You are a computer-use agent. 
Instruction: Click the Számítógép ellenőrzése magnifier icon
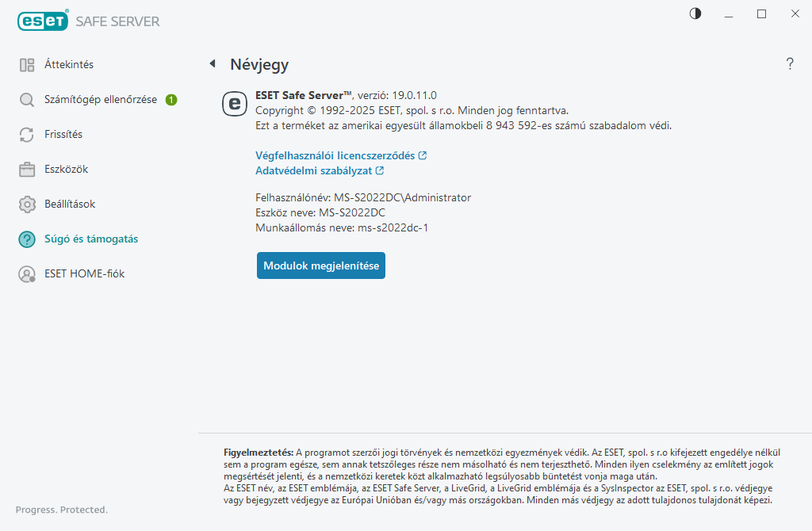(x=27, y=100)
